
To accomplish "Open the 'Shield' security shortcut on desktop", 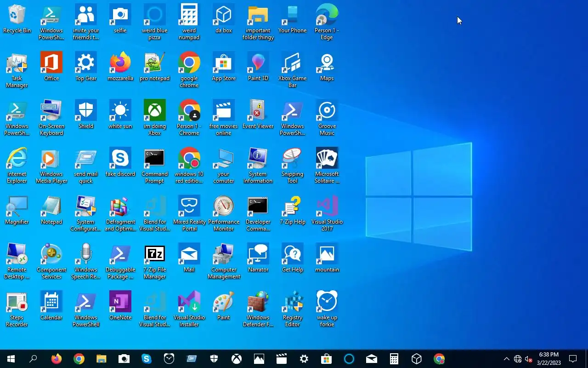I will tap(86, 115).
